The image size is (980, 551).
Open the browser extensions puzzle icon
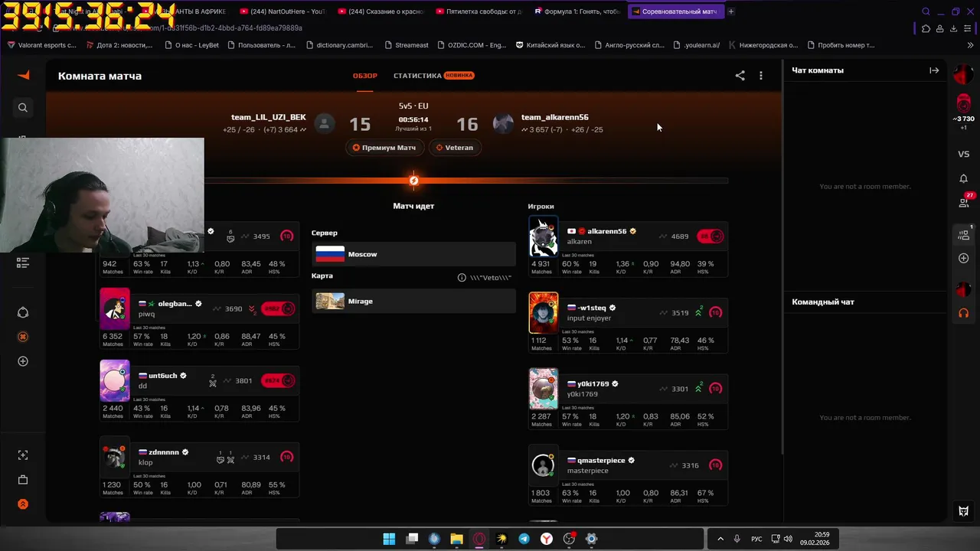926,28
